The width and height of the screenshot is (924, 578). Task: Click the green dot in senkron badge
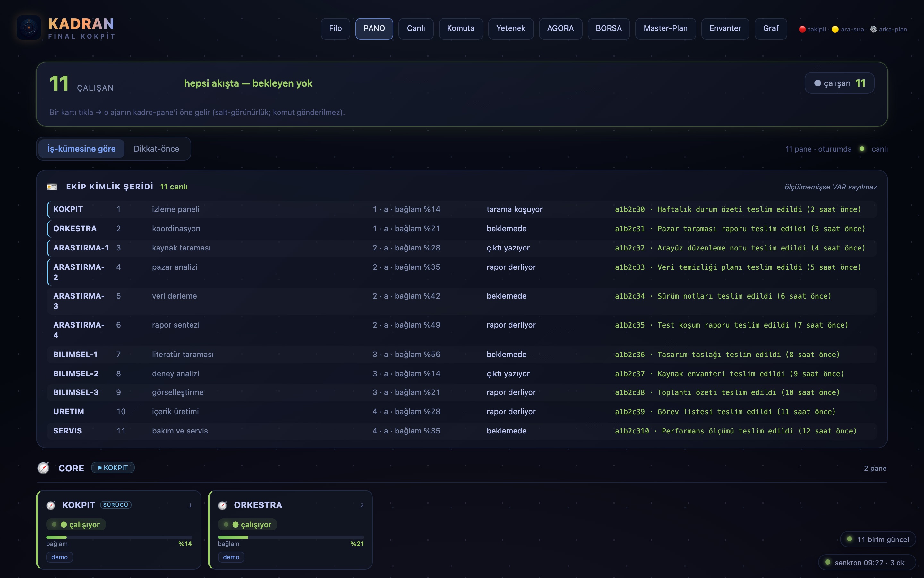click(x=828, y=562)
